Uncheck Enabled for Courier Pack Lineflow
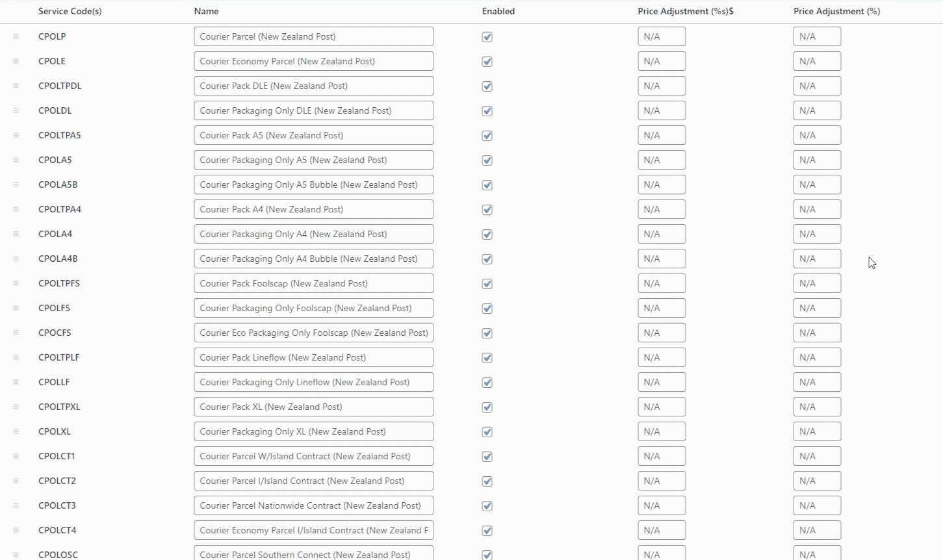The image size is (943, 560). pos(487,358)
